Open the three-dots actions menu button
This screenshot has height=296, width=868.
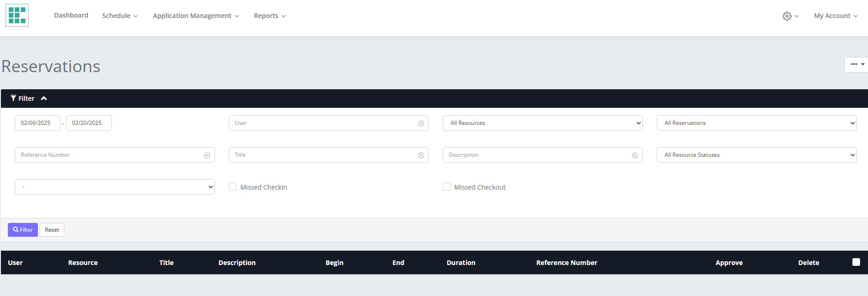tap(857, 65)
